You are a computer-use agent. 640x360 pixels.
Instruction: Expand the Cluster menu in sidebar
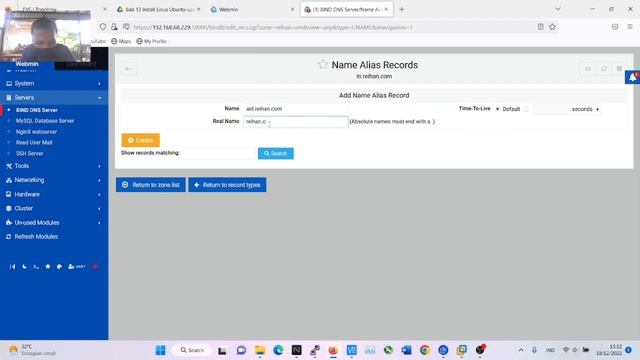pos(54,208)
